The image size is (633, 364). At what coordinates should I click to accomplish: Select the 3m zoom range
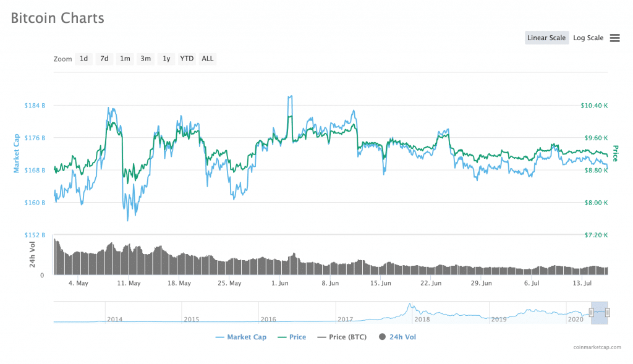pos(145,59)
